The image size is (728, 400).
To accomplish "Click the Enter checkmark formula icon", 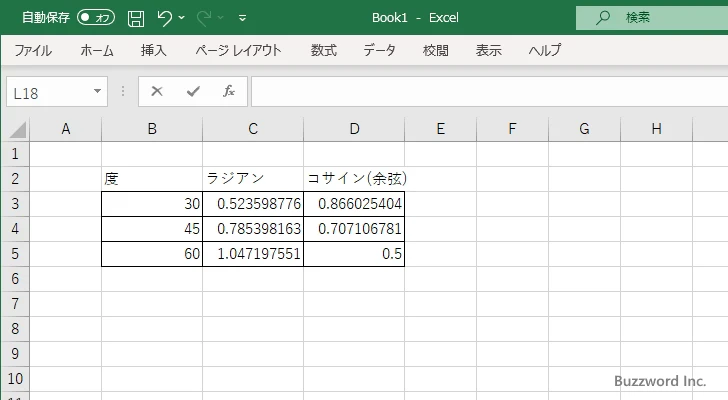I will tap(193, 91).
